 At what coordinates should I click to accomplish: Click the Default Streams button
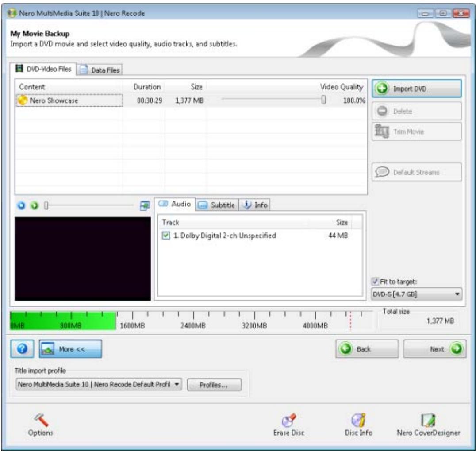[417, 172]
